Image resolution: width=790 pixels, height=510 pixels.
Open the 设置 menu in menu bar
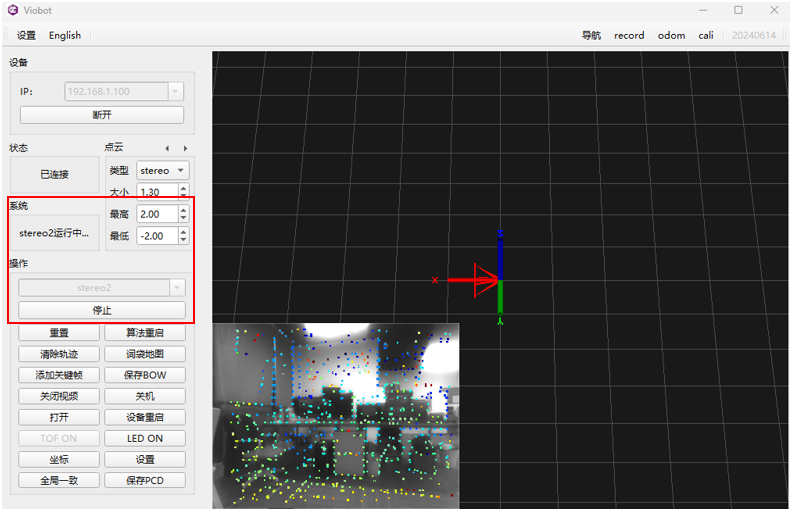point(26,35)
